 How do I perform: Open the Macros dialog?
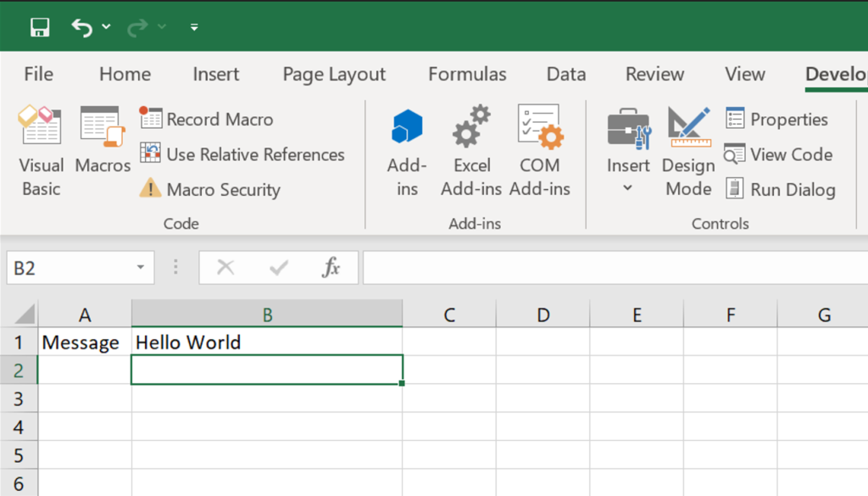pyautogui.click(x=103, y=140)
